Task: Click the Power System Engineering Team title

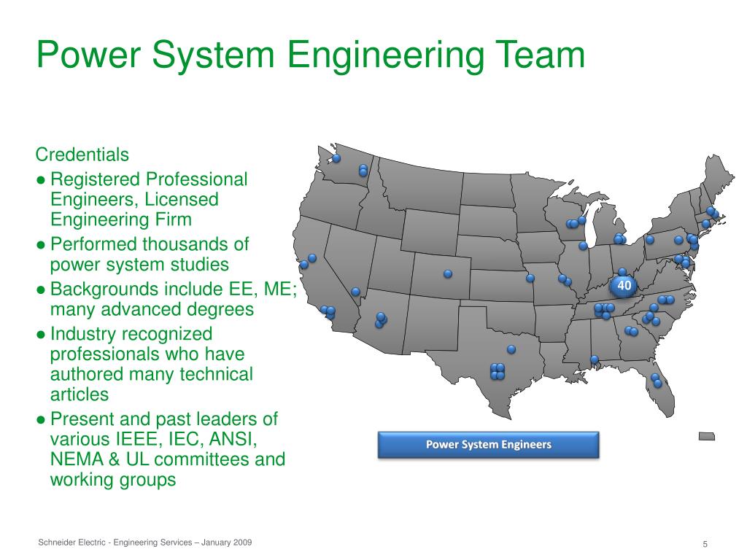Action: click(311, 55)
